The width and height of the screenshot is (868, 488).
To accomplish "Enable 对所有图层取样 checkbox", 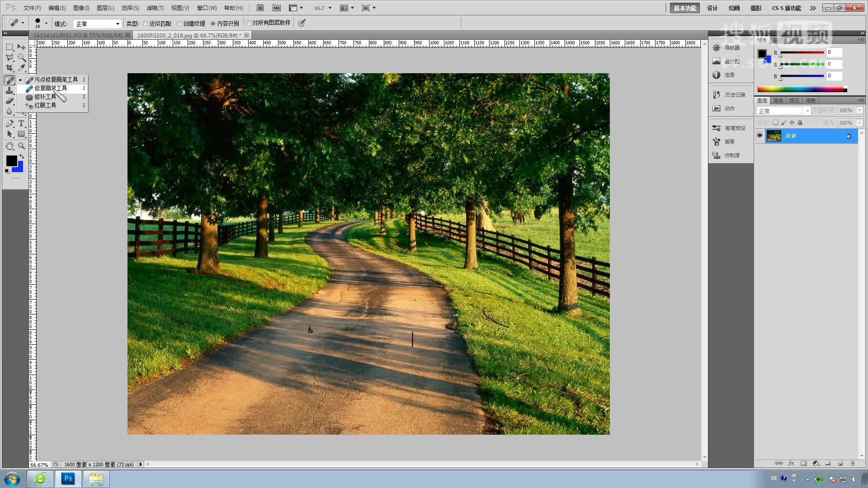I will [x=249, y=23].
